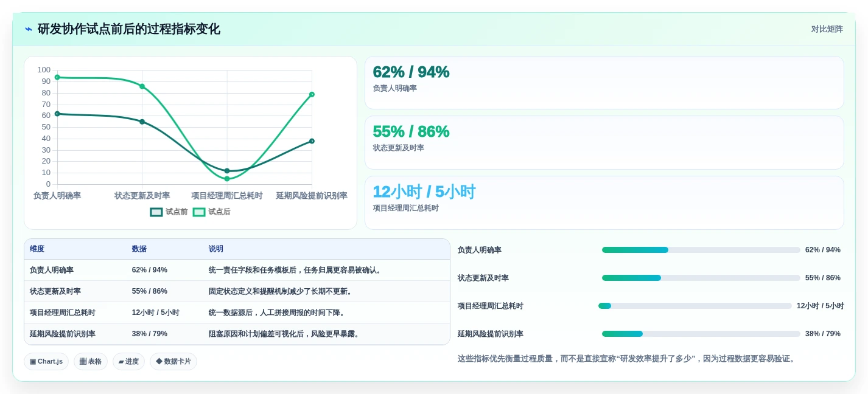Click the 进度 tag chip
Screen dimensions: 868x394
[x=128, y=361]
